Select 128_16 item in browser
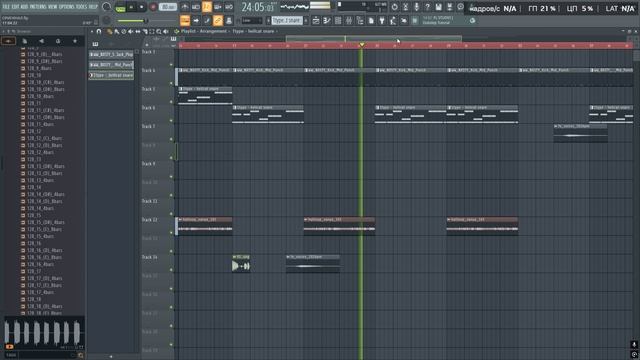This screenshot has width=640, height=360. point(34,243)
